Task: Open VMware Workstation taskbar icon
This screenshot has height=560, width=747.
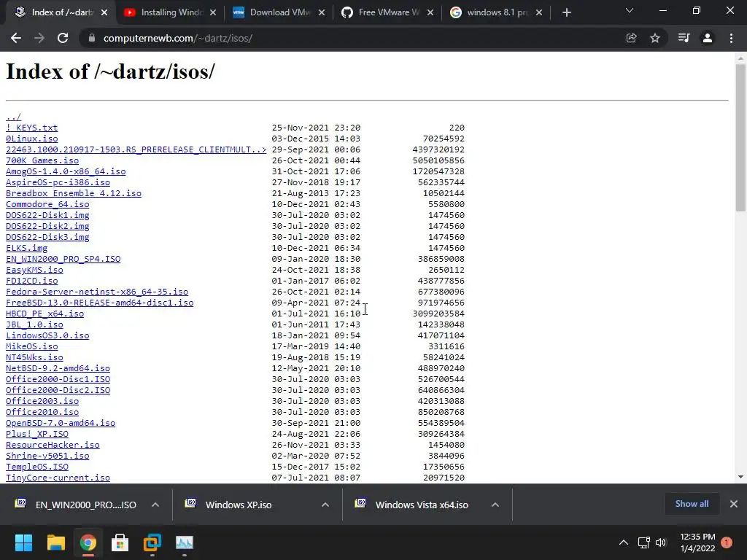Action: [x=152, y=542]
